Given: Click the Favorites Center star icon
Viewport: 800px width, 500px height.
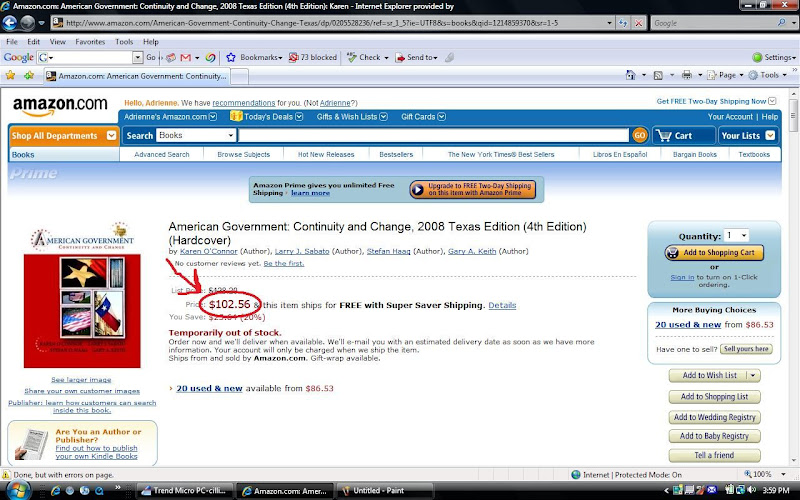Looking at the screenshot, I should tap(10, 76).
